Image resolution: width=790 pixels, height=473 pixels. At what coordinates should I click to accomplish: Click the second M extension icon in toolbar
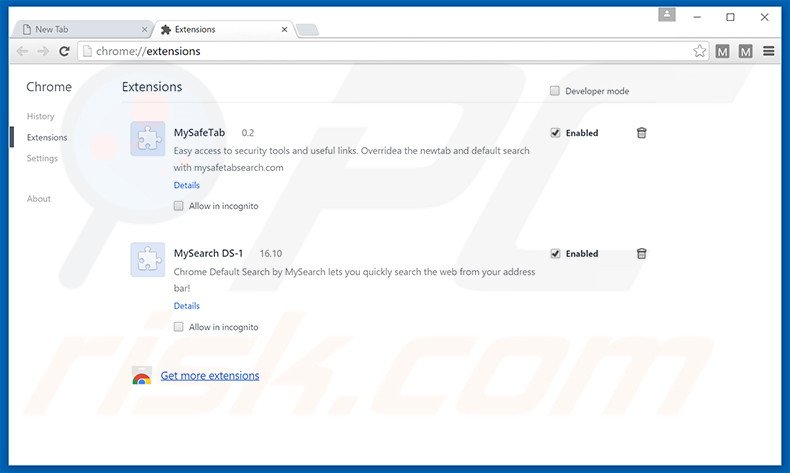pos(746,51)
